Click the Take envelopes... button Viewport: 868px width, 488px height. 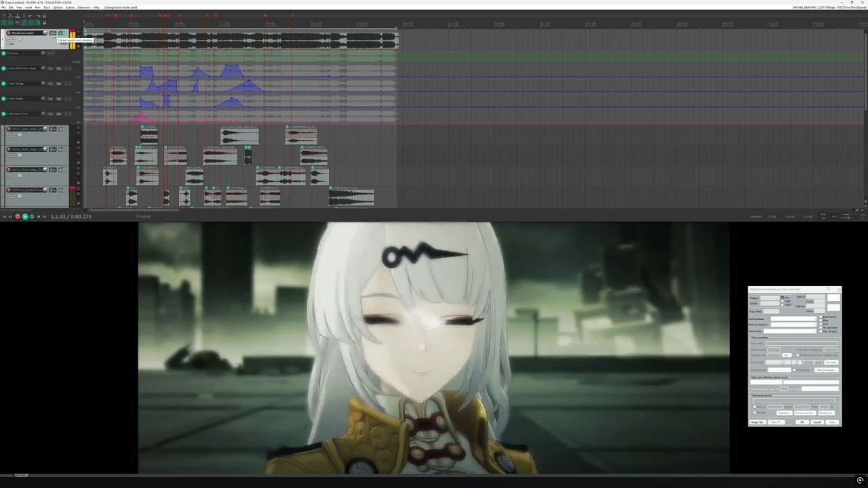pos(827,370)
